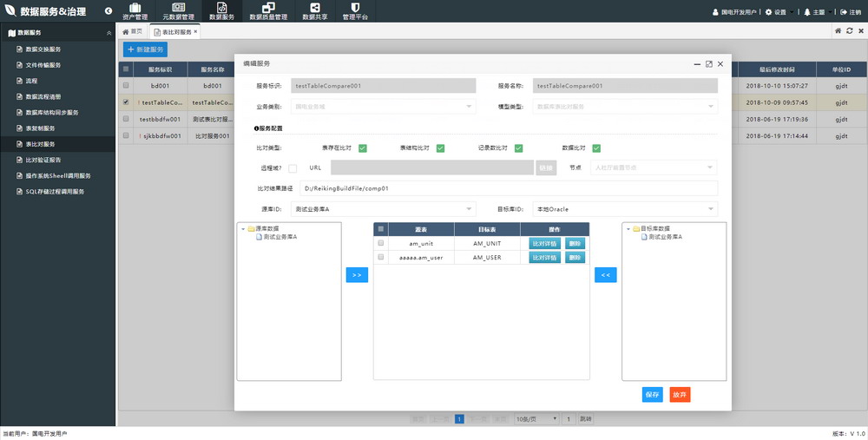Screen dimensions: 868x440
Task: Click 比对详情 for the am_unit row
Action: pos(545,244)
